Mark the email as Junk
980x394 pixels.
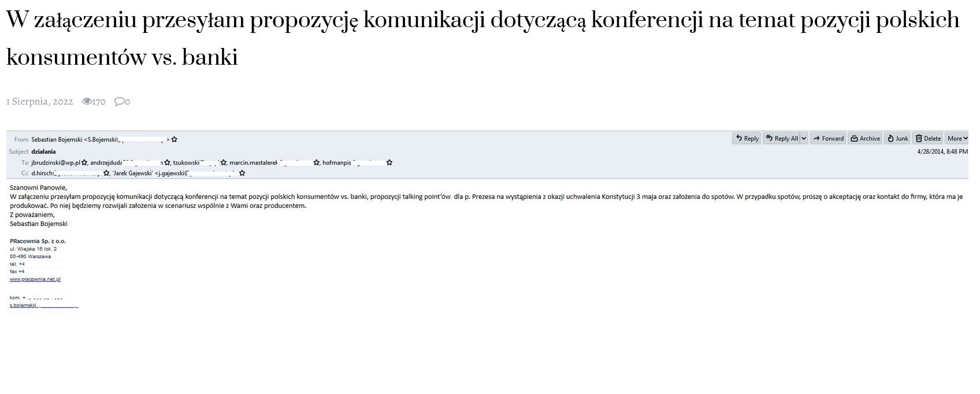pyautogui.click(x=898, y=139)
